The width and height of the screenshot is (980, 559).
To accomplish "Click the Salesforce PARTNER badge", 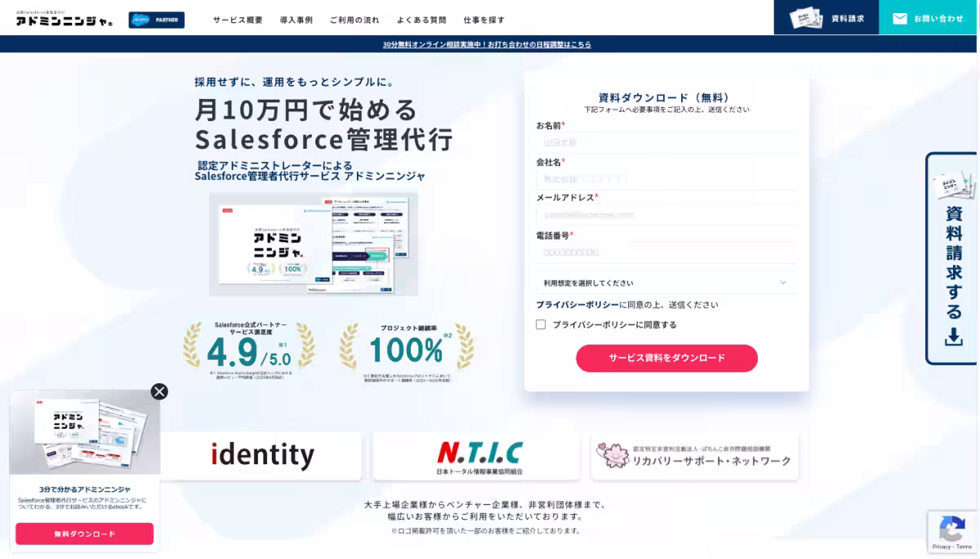I will point(155,18).
